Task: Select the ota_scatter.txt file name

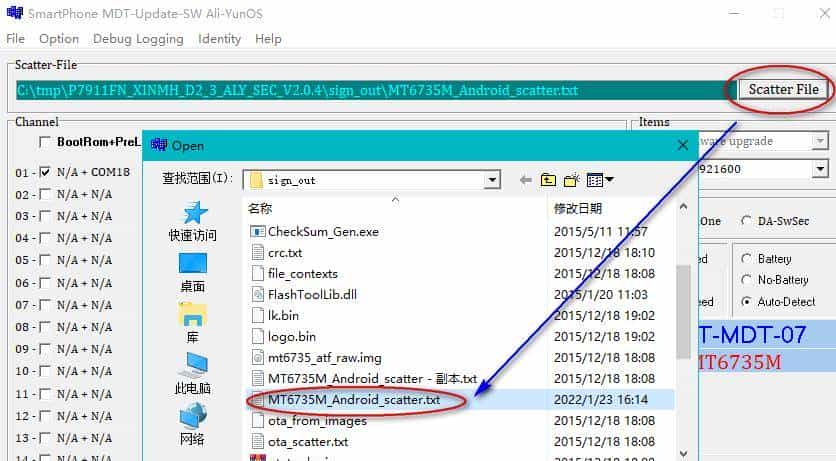Action: 308,442
